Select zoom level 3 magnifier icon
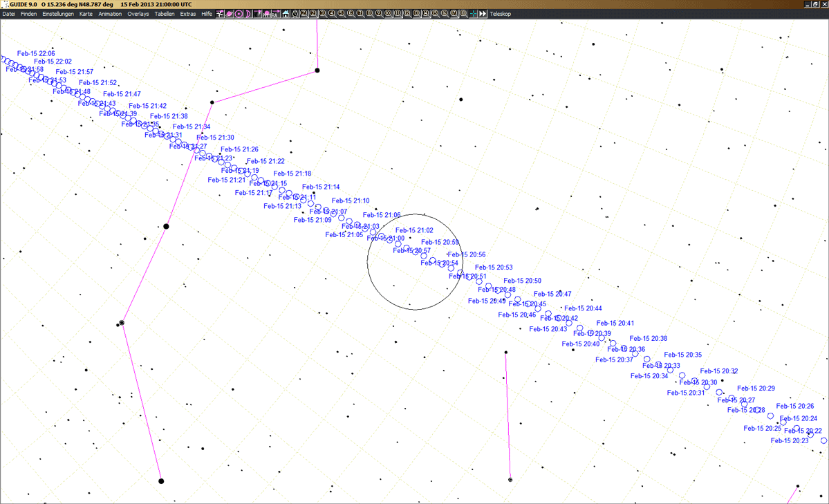 point(322,14)
